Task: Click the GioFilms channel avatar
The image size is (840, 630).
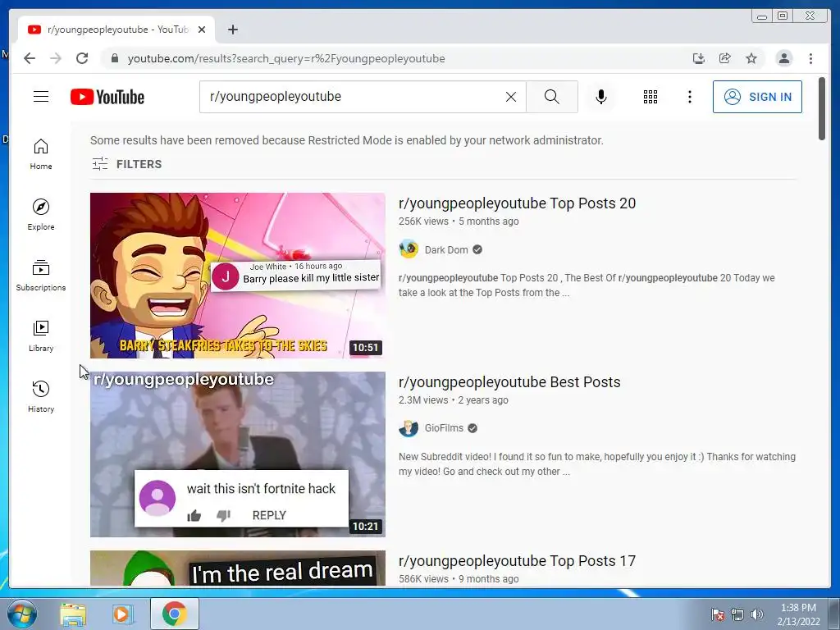Action: coord(409,428)
